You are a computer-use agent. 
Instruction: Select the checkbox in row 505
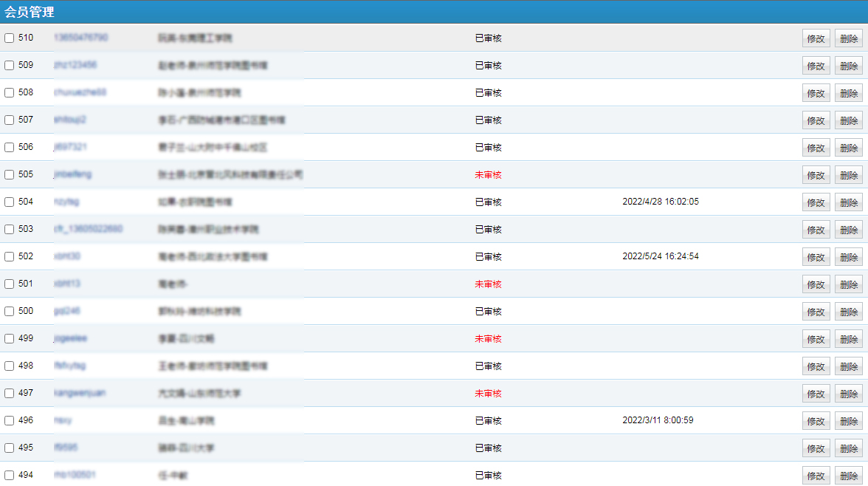coord(10,175)
